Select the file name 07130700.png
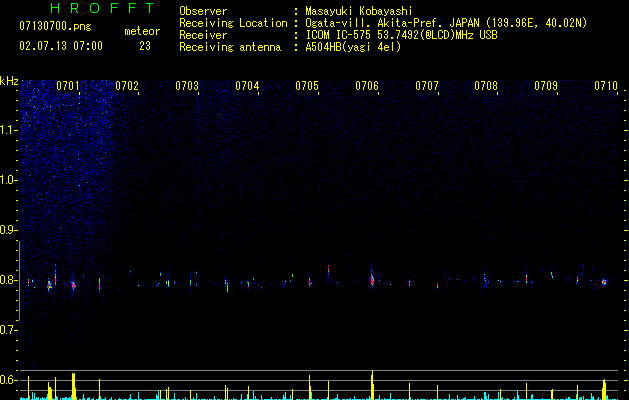 [55, 26]
